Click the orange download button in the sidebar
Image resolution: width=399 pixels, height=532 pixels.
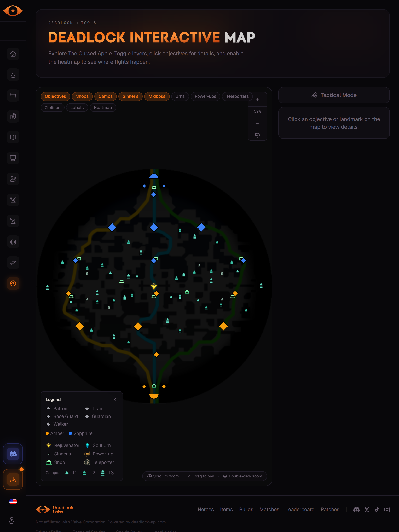(x=13, y=479)
